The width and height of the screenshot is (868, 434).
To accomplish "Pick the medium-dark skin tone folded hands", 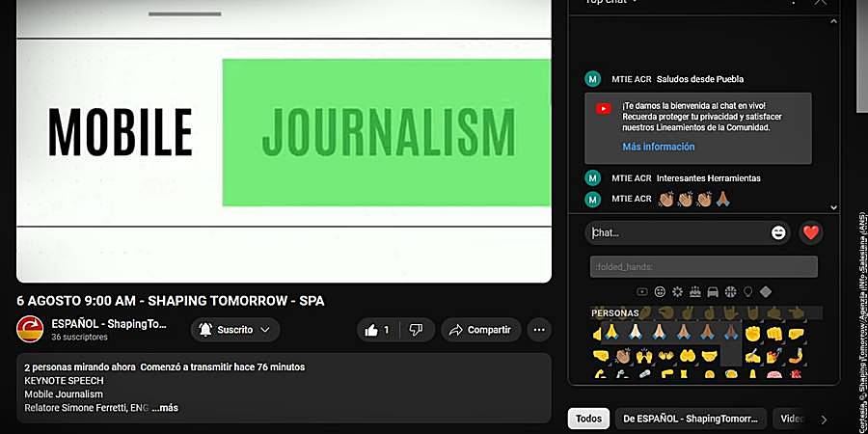I will (708, 334).
